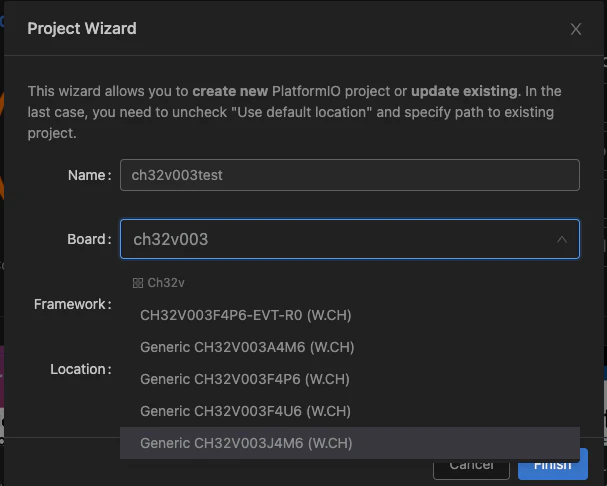Click the Name label

pyautogui.click(x=90, y=175)
